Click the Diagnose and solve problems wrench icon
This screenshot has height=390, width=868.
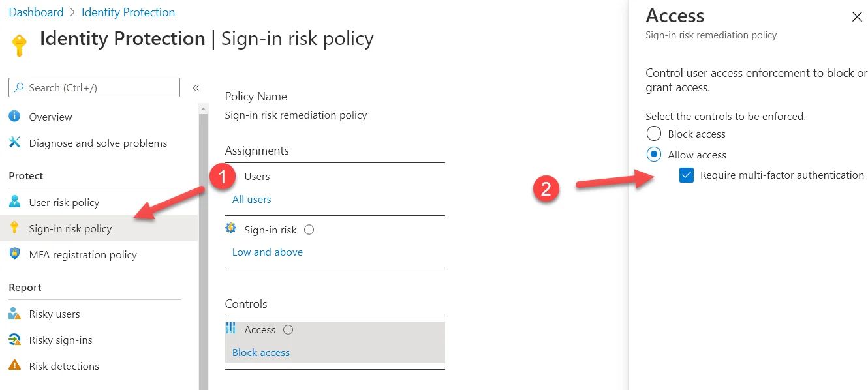pos(14,142)
